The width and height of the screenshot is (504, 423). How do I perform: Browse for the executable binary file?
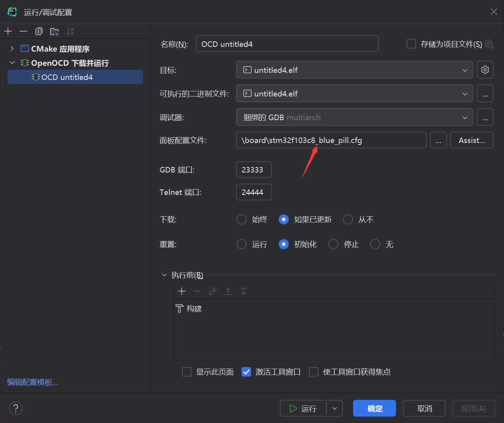point(485,94)
